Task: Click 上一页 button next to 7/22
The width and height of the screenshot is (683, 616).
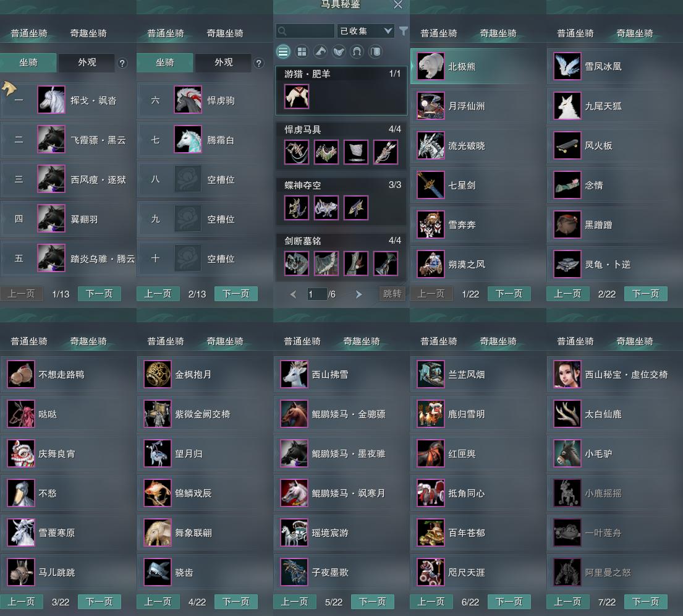Action: [x=567, y=602]
